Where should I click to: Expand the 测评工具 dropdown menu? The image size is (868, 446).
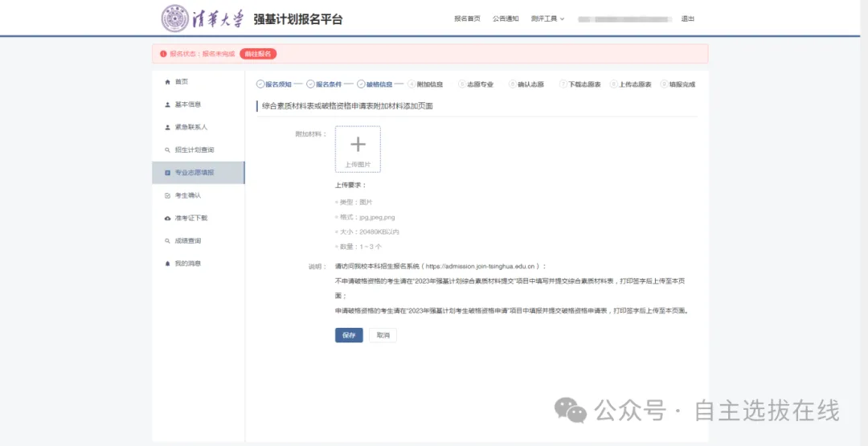pyautogui.click(x=547, y=18)
